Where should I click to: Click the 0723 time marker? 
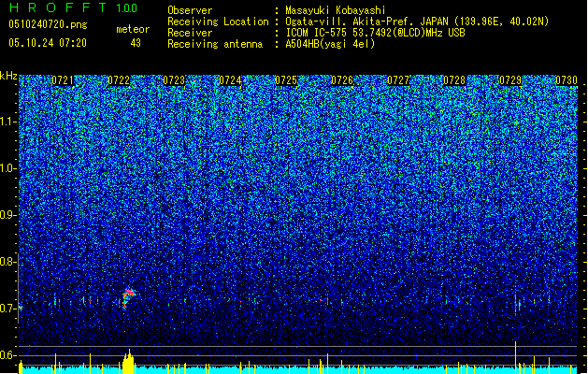pyautogui.click(x=174, y=80)
